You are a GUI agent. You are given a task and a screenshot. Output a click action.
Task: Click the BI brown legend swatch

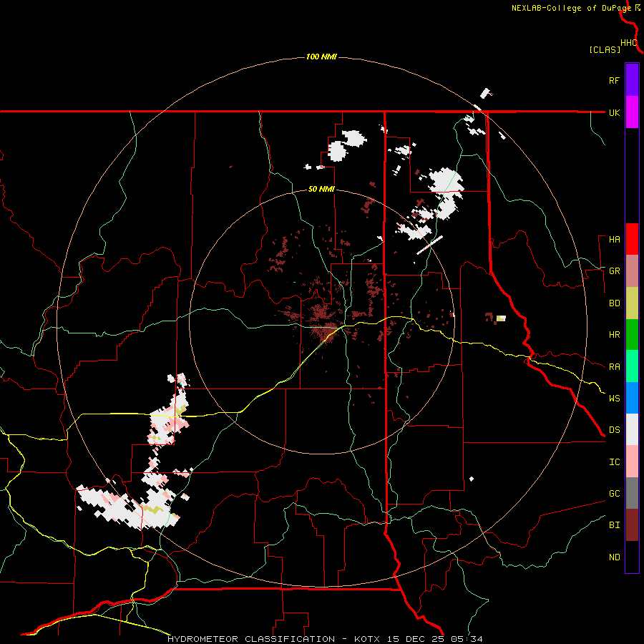tap(632, 525)
